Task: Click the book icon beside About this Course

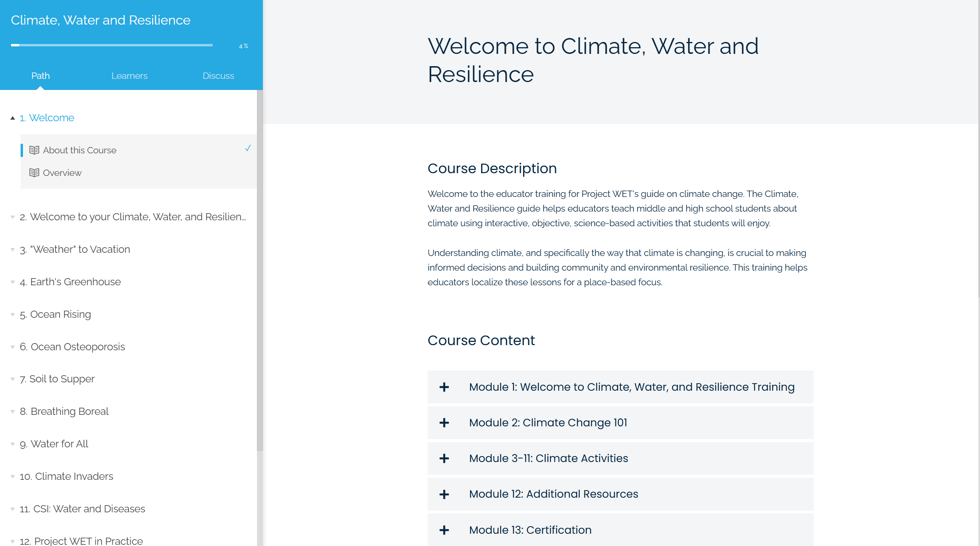Action: point(34,150)
